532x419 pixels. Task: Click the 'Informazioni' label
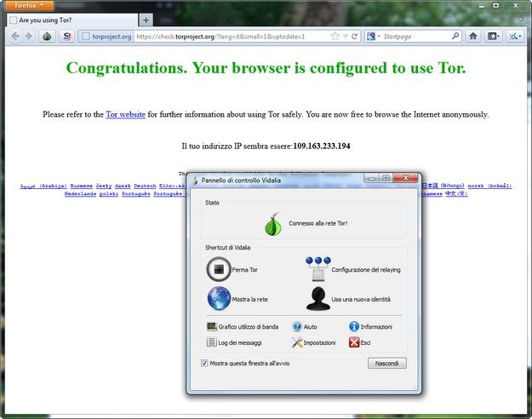click(x=376, y=327)
